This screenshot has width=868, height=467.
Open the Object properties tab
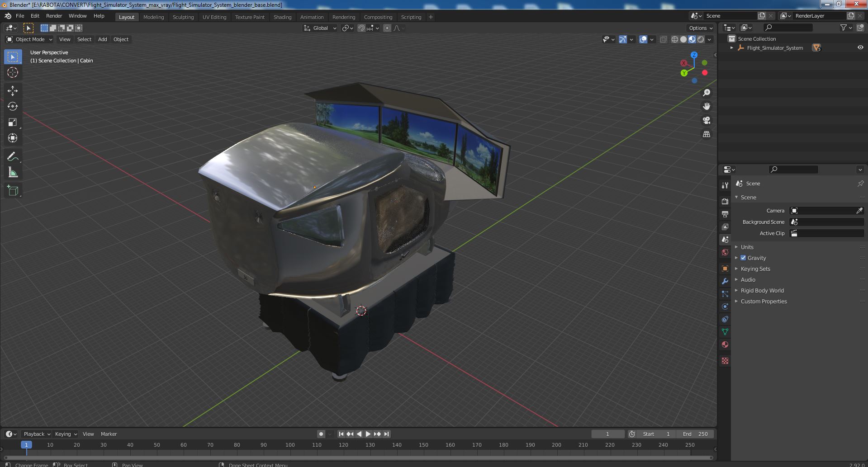click(x=725, y=269)
